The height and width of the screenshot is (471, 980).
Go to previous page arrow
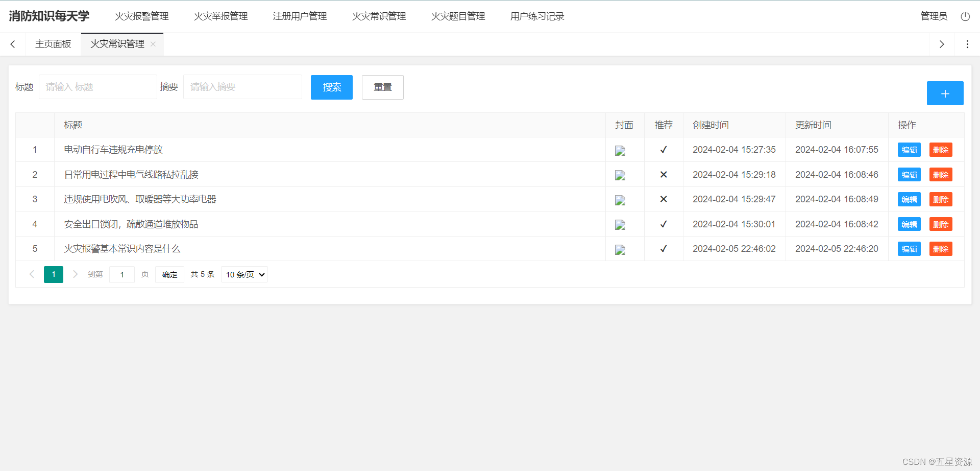(32, 274)
